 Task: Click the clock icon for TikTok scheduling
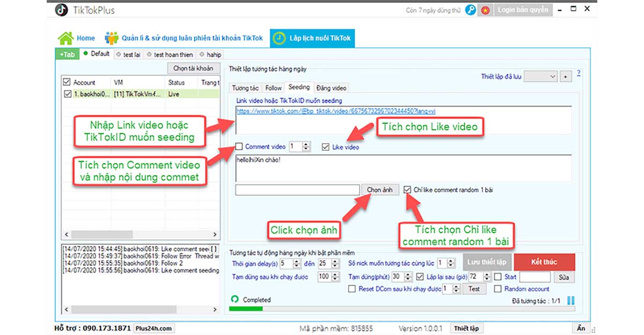pyautogui.click(x=279, y=38)
